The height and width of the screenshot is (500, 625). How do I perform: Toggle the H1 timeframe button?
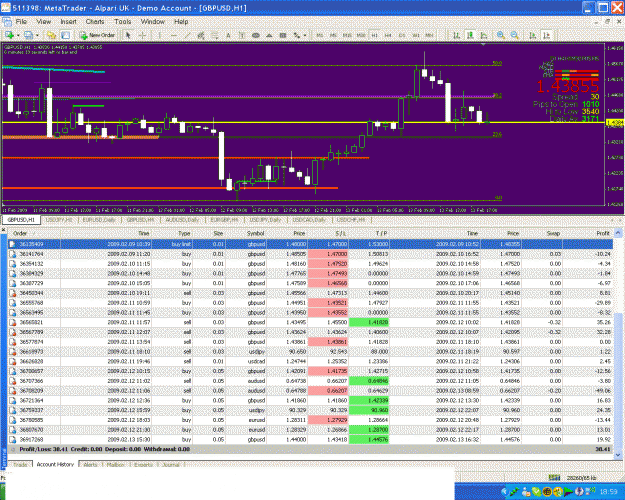(375, 35)
